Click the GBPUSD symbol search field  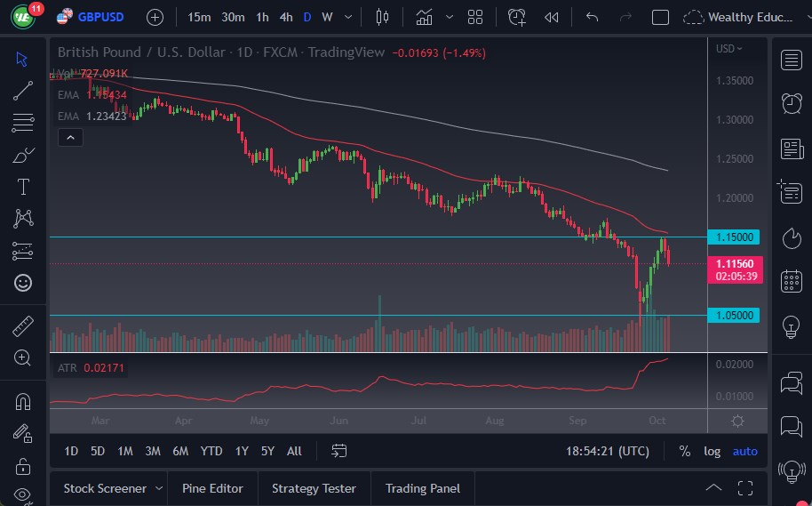click(100, 17)
